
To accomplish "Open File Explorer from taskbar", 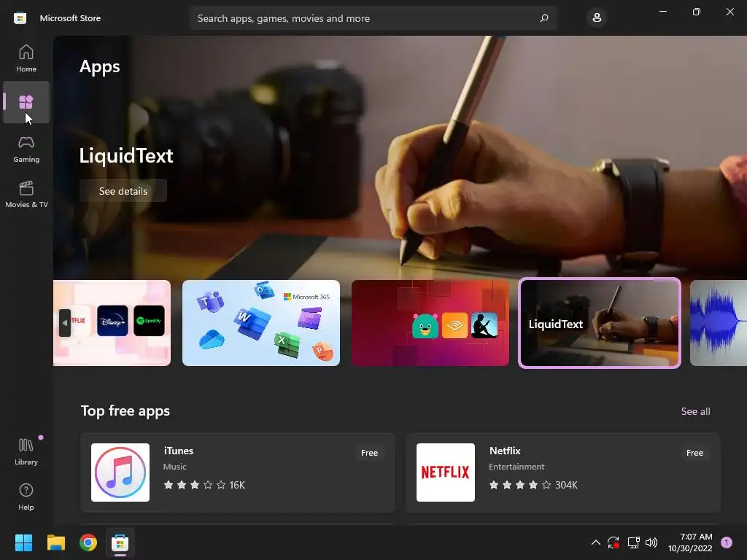I will coord(55,542).
